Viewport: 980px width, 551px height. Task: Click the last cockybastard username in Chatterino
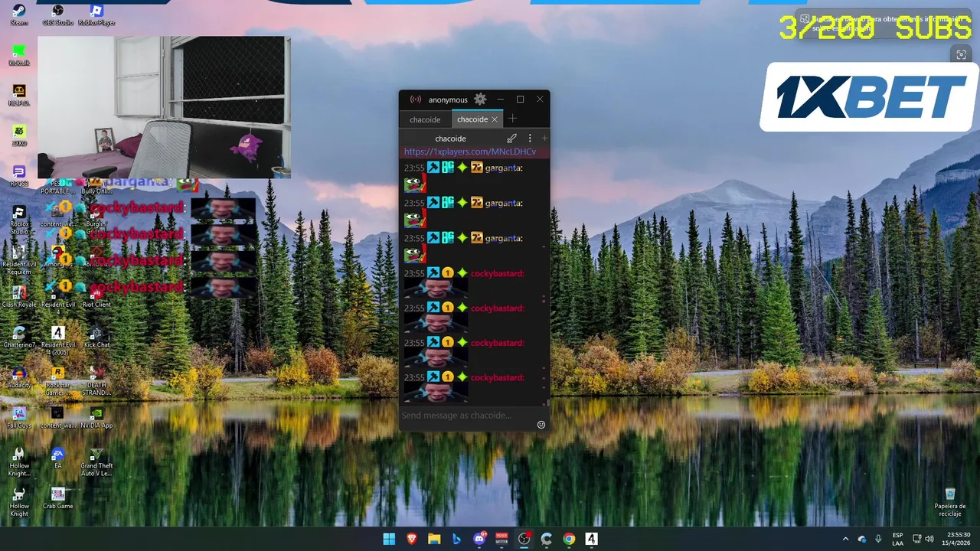click(x=497, y=377)
